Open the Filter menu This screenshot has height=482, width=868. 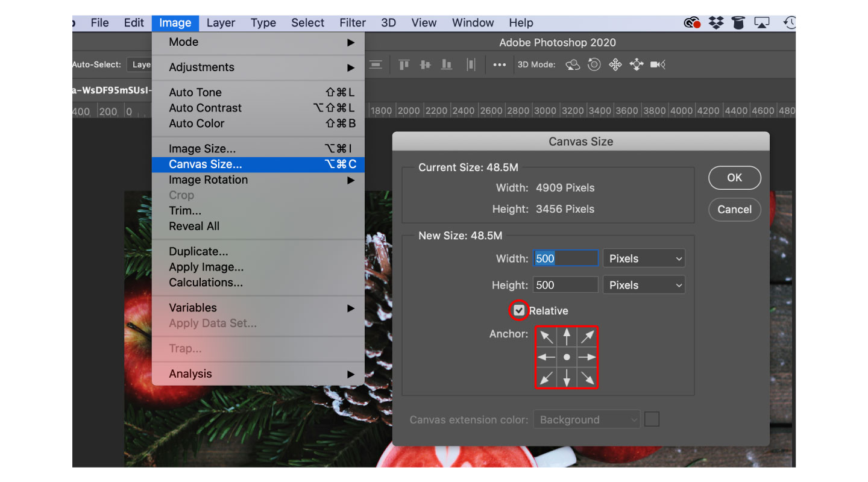[x=352, y=22]
